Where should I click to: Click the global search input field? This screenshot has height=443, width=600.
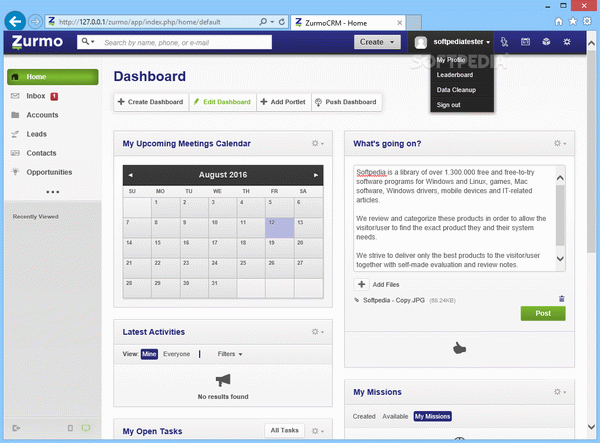coord(220,42)
